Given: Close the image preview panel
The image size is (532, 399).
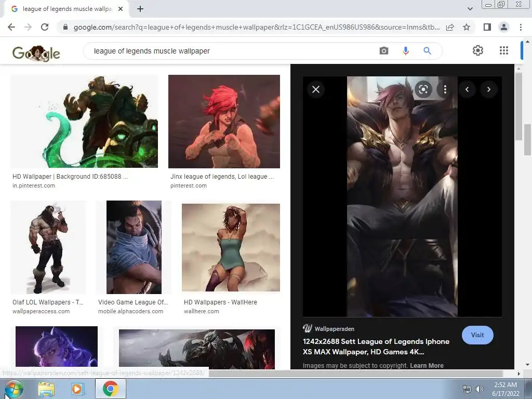Looking at the screenshot, I should click(x=316, y=89).
